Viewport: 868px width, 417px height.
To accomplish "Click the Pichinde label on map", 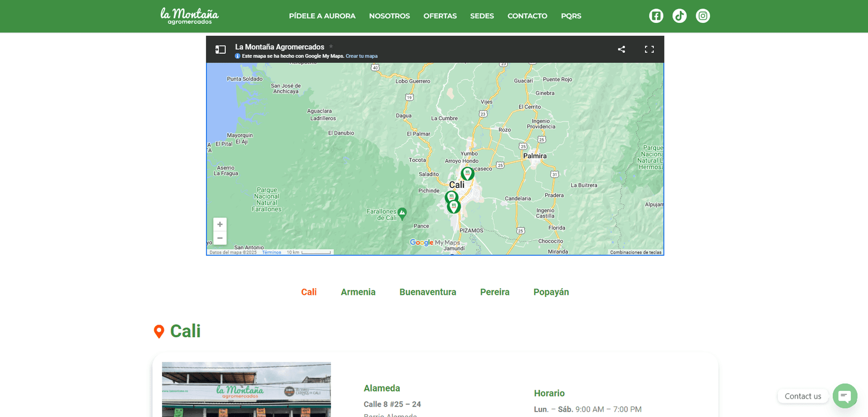I will tap(429, 191).
